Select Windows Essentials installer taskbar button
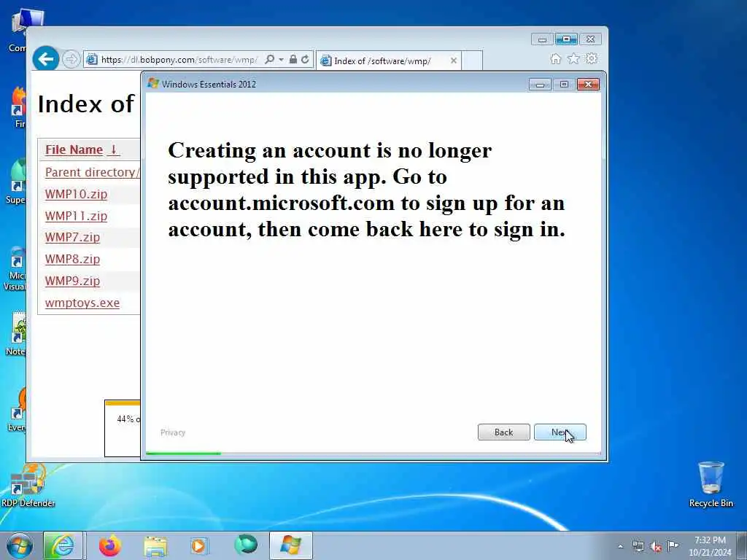 tap(290, 545)
